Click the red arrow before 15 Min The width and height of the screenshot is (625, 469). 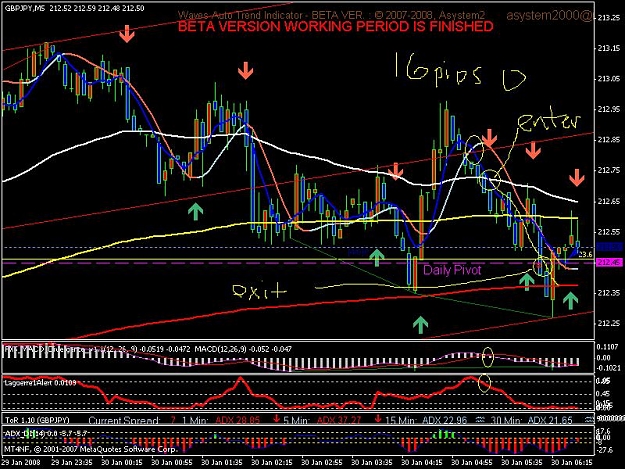click(x=378, y=419)
